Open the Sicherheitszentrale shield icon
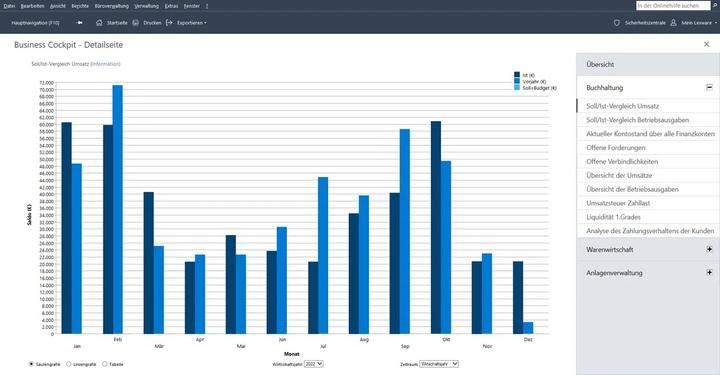The image size is (720, 375). pyautogui.click(x=617, y=22)
